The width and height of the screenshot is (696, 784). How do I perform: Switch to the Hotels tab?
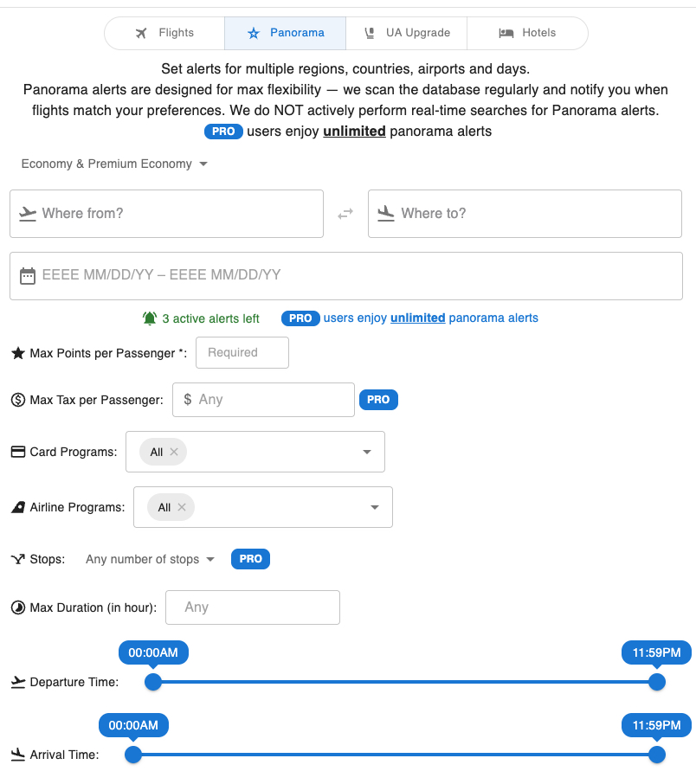pos(527,32)
